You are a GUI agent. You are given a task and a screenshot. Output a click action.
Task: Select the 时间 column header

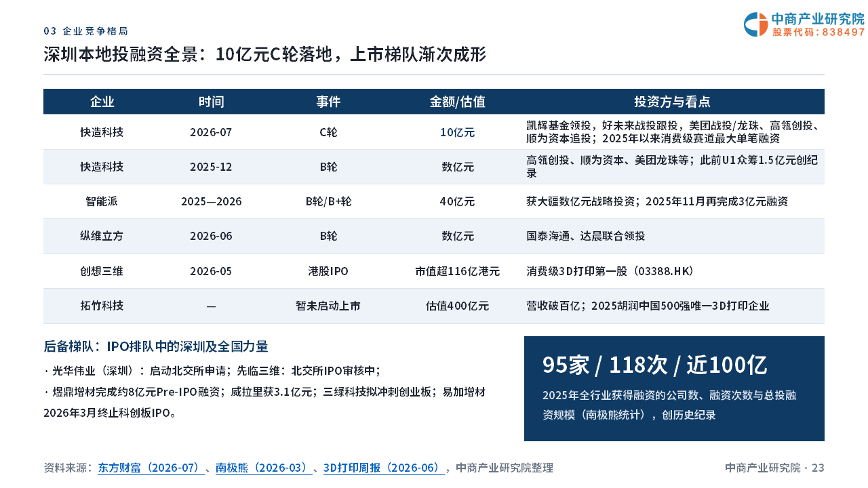[211, 102]
